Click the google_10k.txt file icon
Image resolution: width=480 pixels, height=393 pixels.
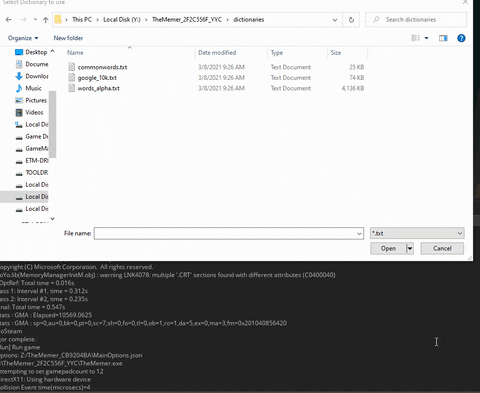pyautogui.click(x=71, y=77)
